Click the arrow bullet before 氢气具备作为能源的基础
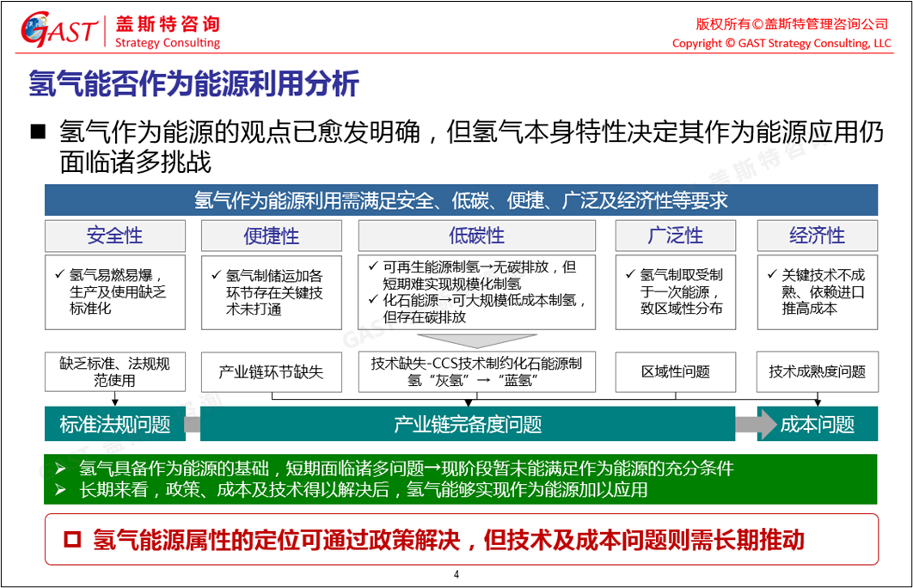Image resolution: width=913 pixels, height=588 pixels. click(59, 469)
